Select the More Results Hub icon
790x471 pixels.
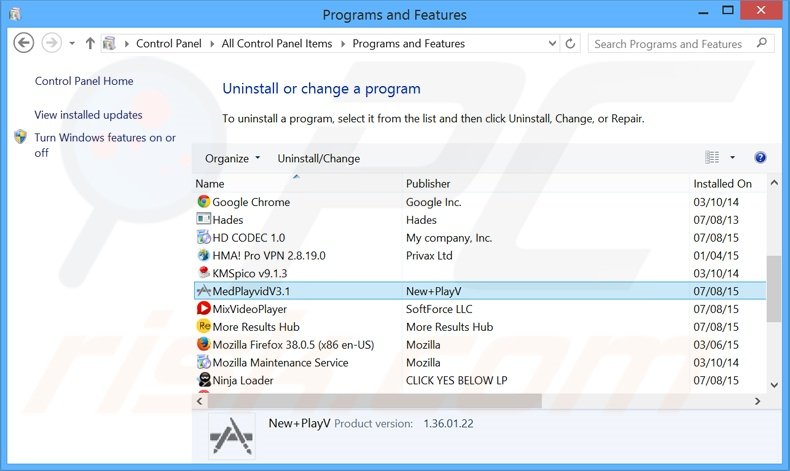tap(204, 326)
